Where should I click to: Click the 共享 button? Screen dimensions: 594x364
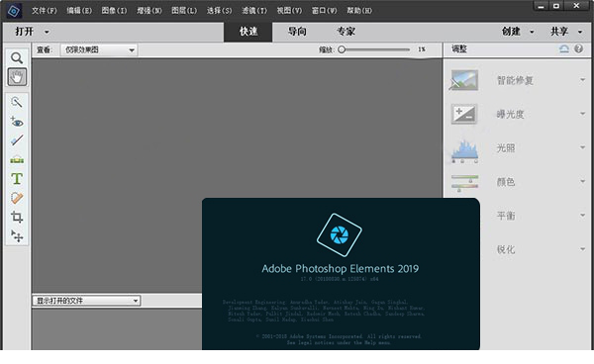click(559, 32)
